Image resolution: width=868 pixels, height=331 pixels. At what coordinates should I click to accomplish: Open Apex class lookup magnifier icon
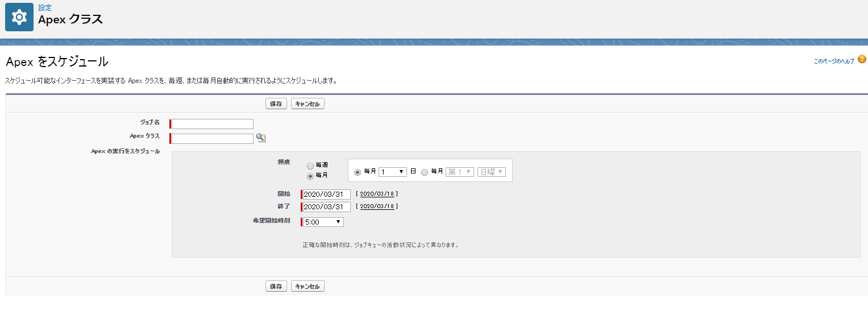260,138
